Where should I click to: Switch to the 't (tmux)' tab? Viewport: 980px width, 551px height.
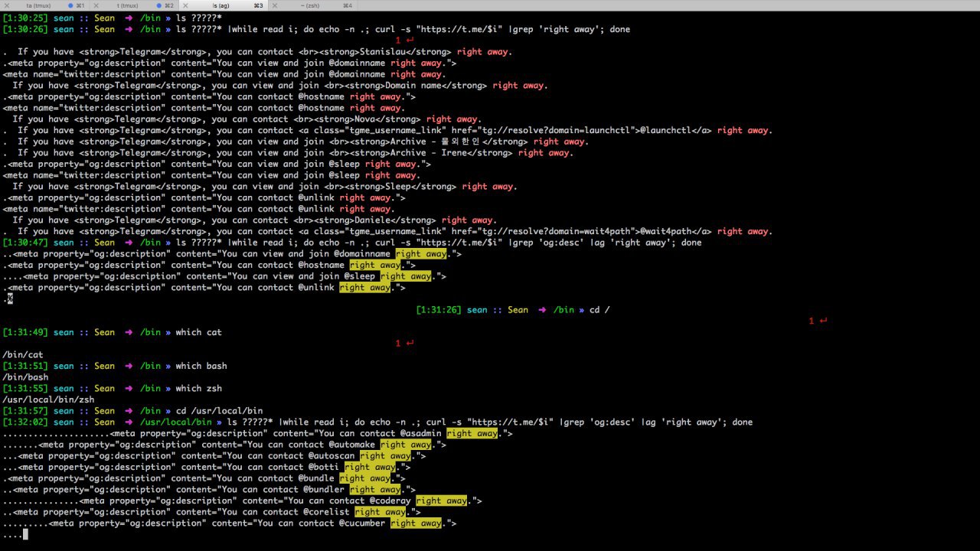pyautogui.click(x=127, y=5)
